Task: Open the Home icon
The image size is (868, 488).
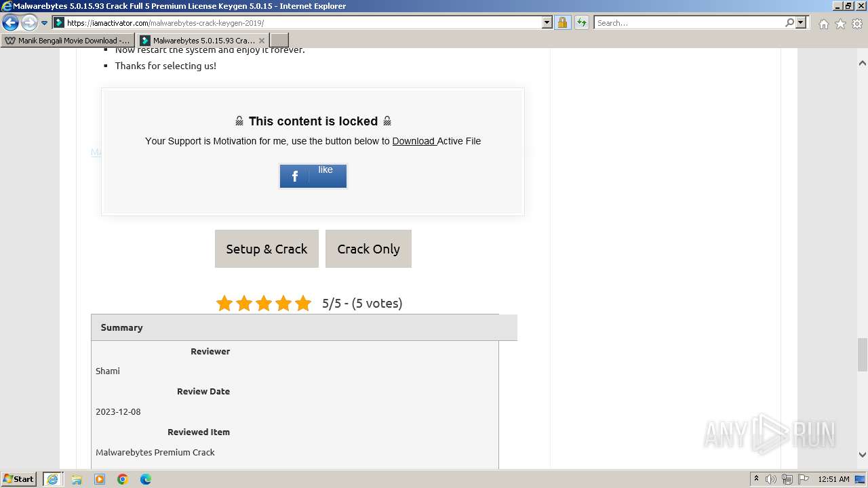Action: [x=823, y=24]
